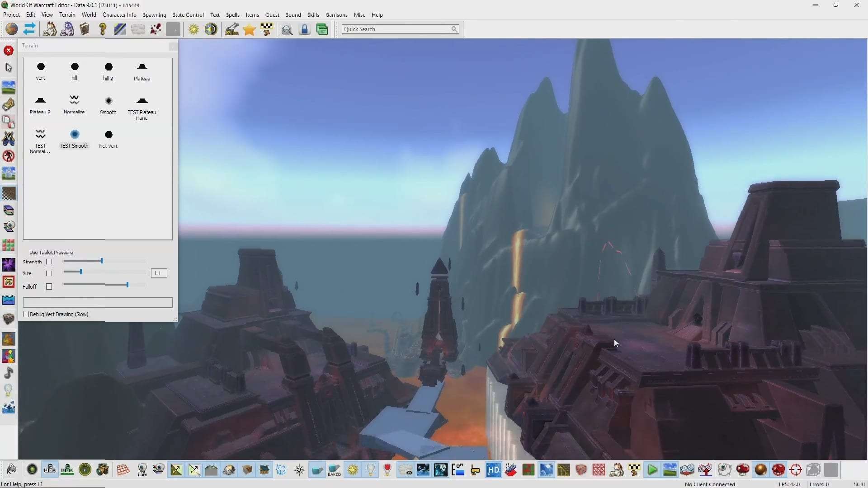This screenshot has width=868, height=488.
Task: Click the red crosshair target icon
Action: pos(796,470)
